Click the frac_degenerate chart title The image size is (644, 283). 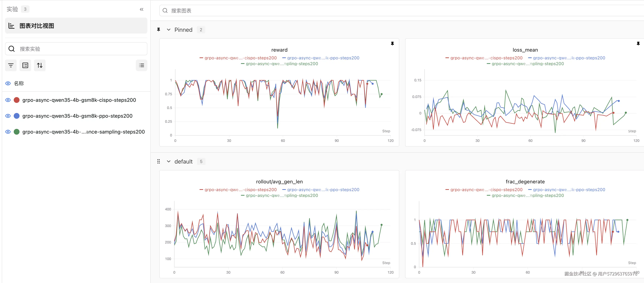click(525, 182)
